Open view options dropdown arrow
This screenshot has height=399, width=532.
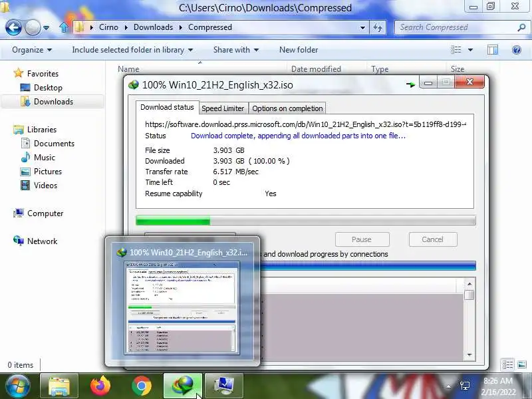click(x=470, y=50)
